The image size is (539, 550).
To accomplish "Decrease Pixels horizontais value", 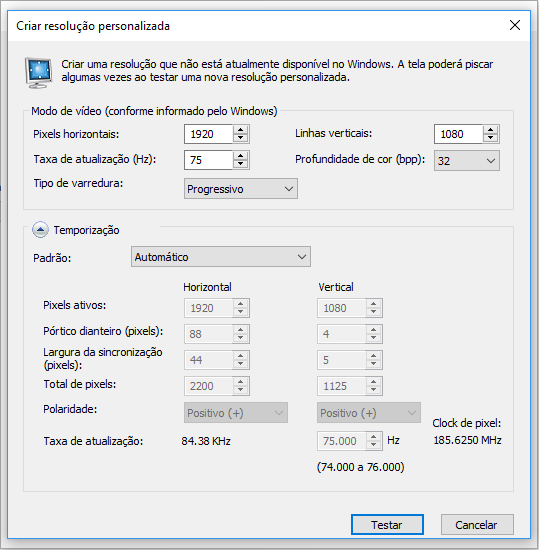I will point(241,138).
